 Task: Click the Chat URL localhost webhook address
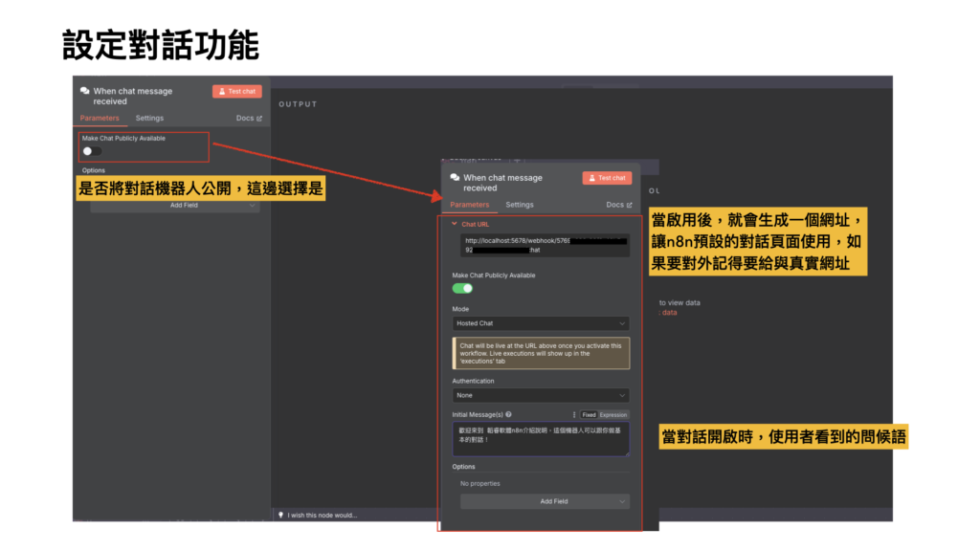545,245
